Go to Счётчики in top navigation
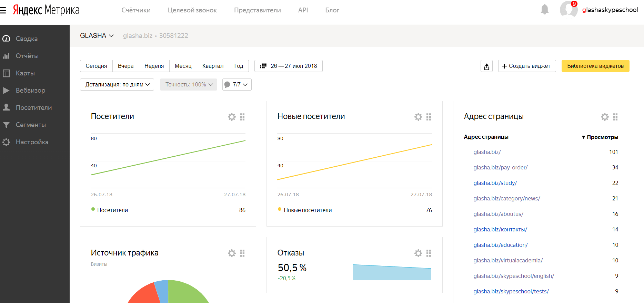This screenshot has height=303, width=644. click(x=136, y=10)
